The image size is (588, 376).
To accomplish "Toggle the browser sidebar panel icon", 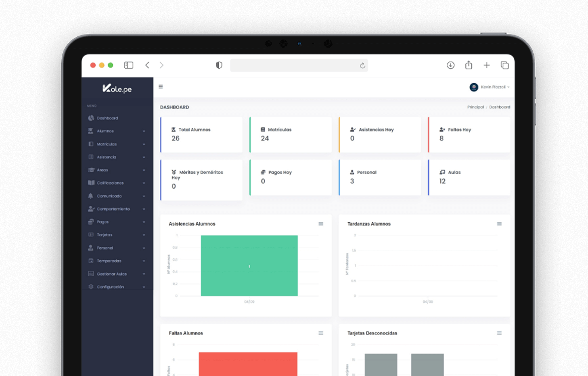I will [x=129, y=65].
